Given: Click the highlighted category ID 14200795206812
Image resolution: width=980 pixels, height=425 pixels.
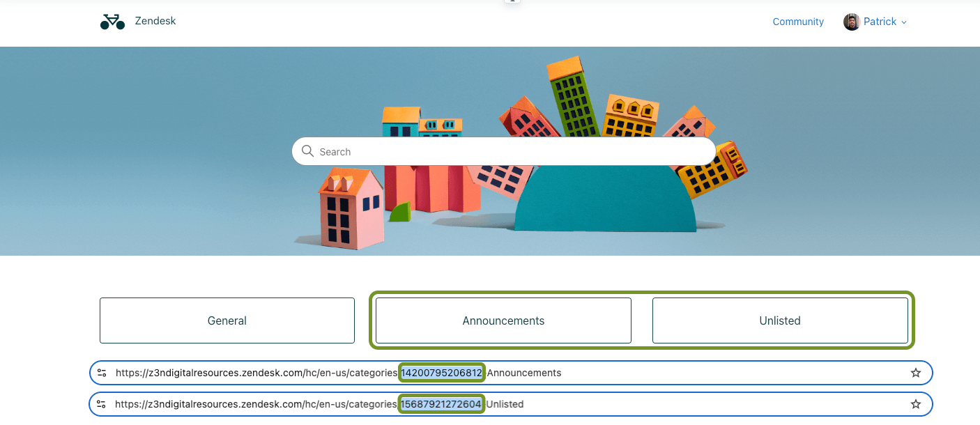Looking at the screenshot, I should [441, 373].
